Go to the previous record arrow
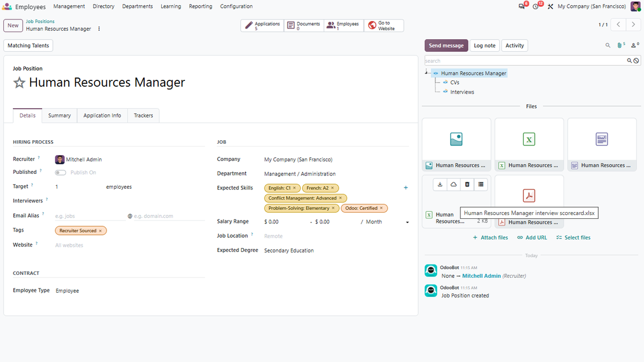The image size is (644, 362). pyautogui.click(x=618, y=25)
